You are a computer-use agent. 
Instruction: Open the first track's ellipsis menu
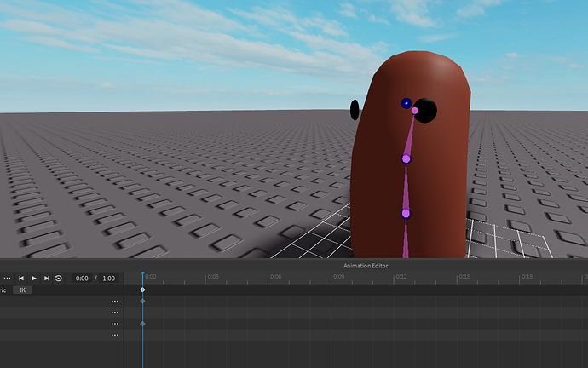click(114, 302)
